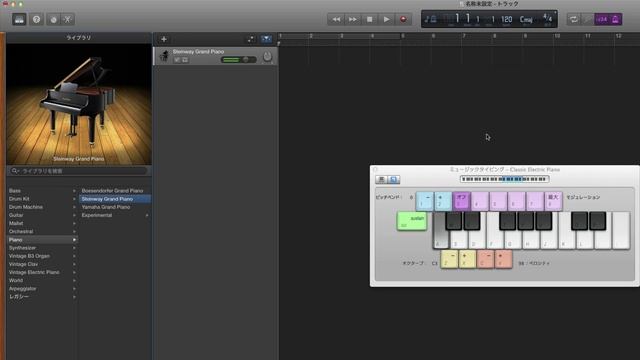This screenshot has height=360, width=640.
Task: Mute the Steinway Grand Piano track
Action: [x=177, y=60]
